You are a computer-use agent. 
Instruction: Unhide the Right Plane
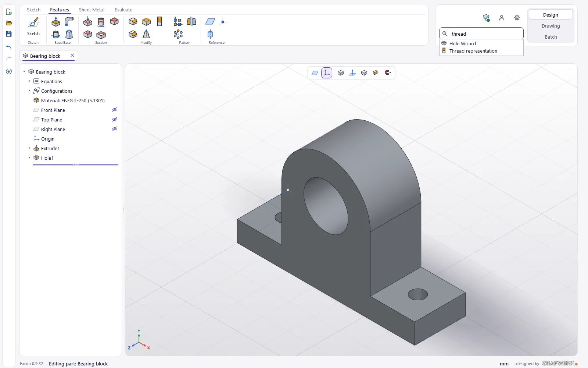pyautogui.click(x=115, y=129)
